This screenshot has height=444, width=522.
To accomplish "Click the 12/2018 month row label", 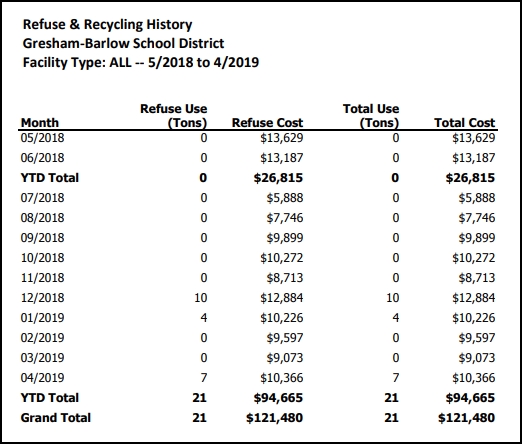I will pos(42,298).
